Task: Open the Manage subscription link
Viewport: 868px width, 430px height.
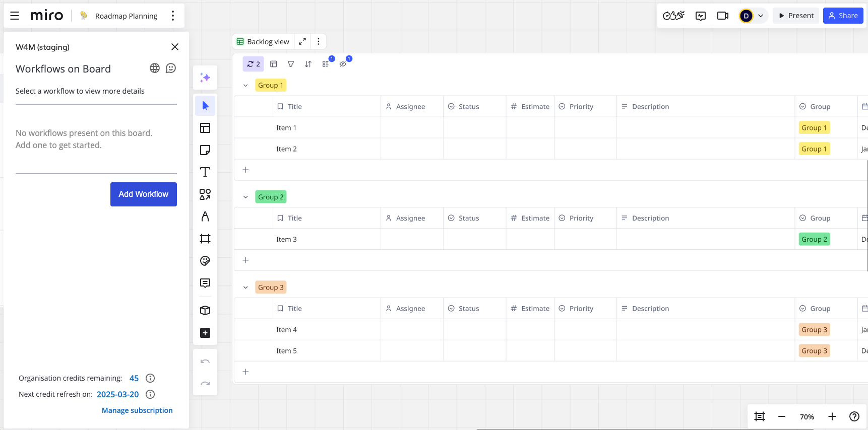Action: click(x=137, y=410)
